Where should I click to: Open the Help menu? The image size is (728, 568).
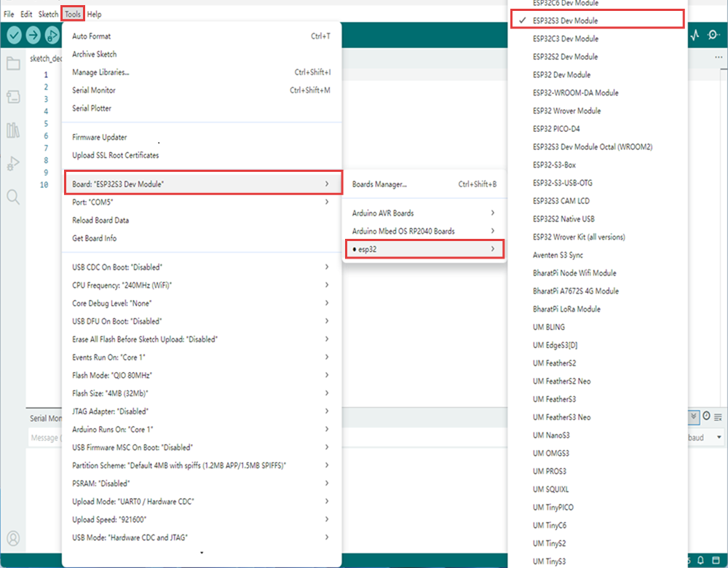94,14
